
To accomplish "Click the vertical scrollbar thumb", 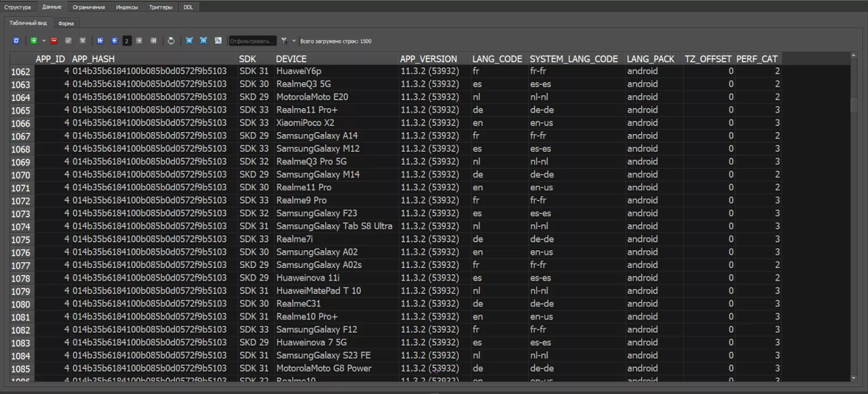I will click(853, 105).
